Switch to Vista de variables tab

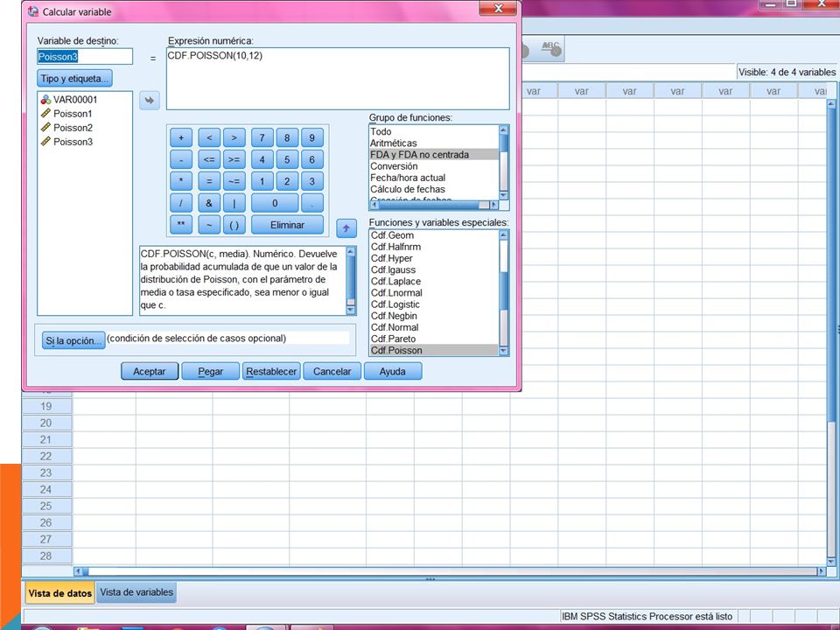tap(136, 592)
